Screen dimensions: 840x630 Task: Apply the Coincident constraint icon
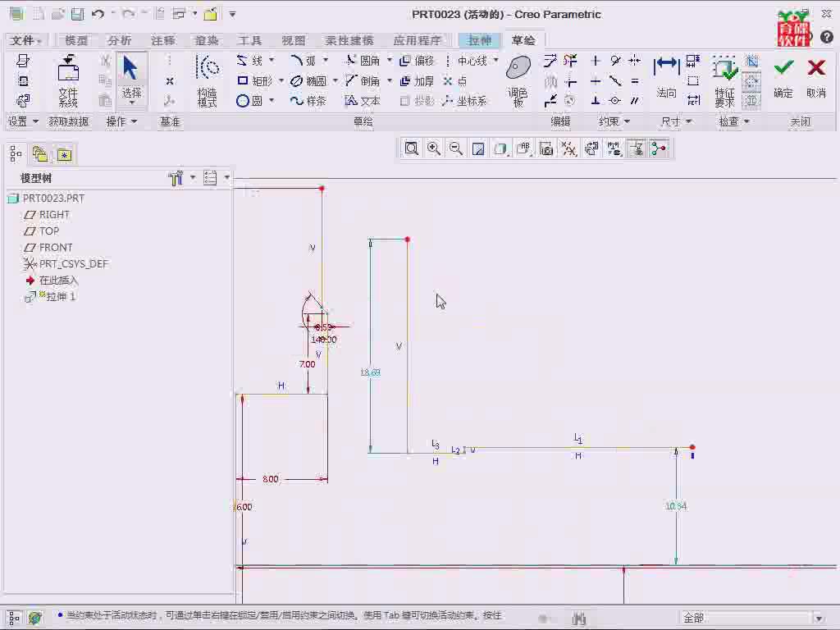pyautogui.click(x=615, y=101)
